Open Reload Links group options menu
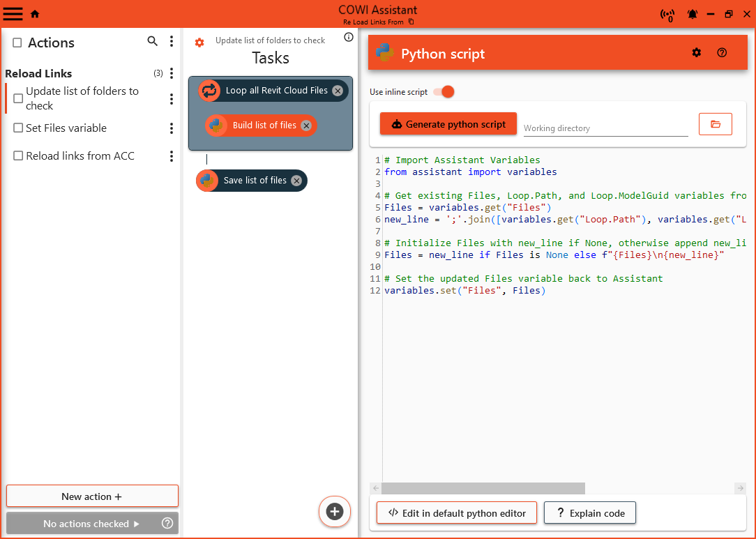 [172, 73]
